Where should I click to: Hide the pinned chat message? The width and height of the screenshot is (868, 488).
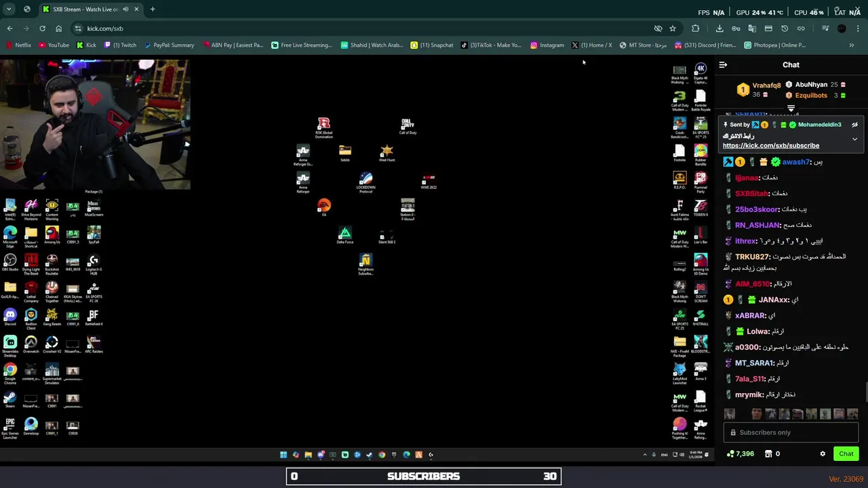[x=854, y=125]
